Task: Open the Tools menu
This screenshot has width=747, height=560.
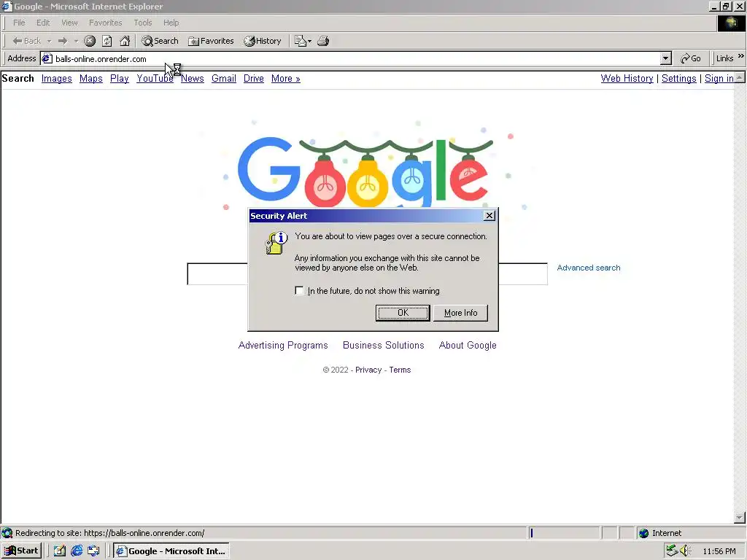Action: point(142,23)
